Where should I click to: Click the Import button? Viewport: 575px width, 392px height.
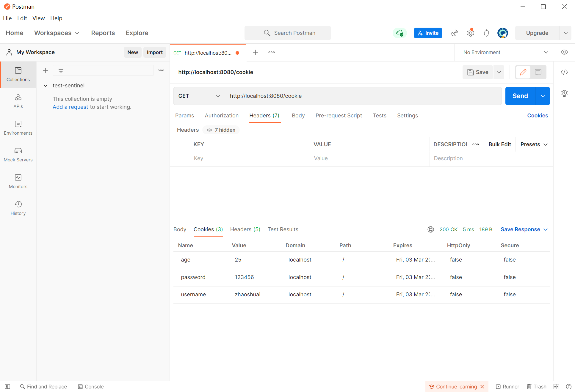click(x=155, y=52)
